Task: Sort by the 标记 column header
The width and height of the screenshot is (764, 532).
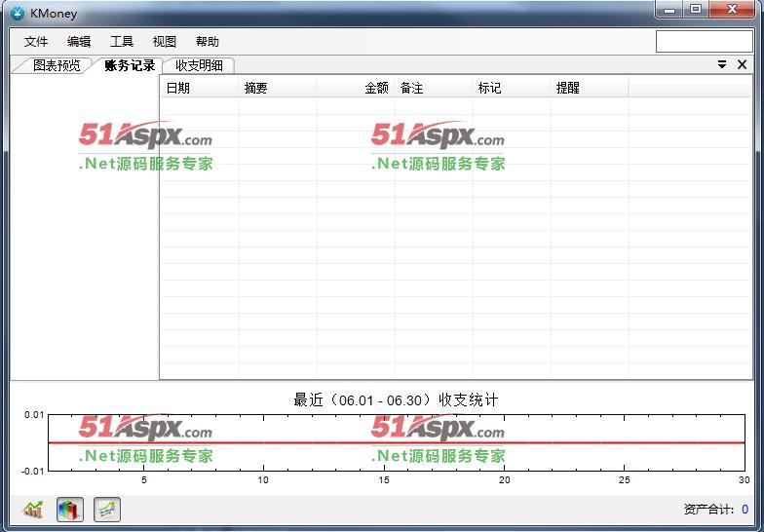Action: (x=512, y=88)
